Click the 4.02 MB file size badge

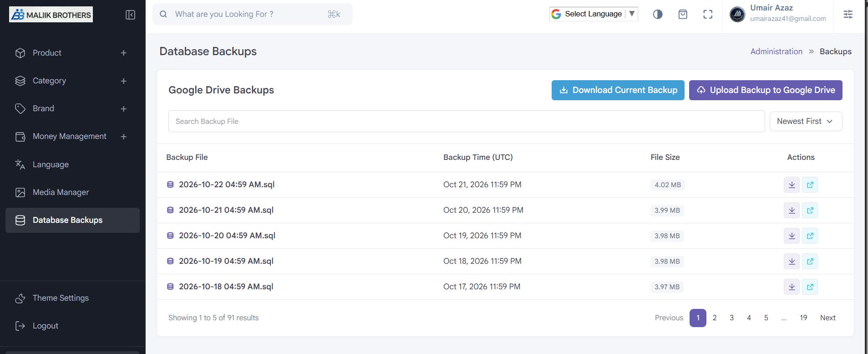coord(668,185)
